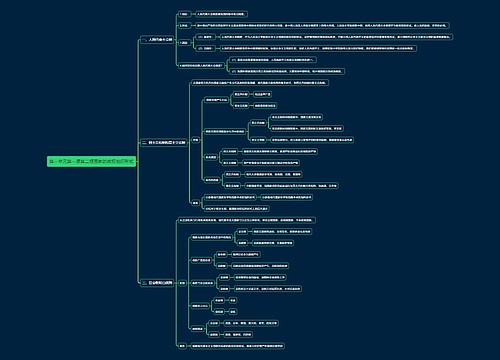Select the green central root topic node
Viewport: 500px width, 360px height.
pos(91,162)
